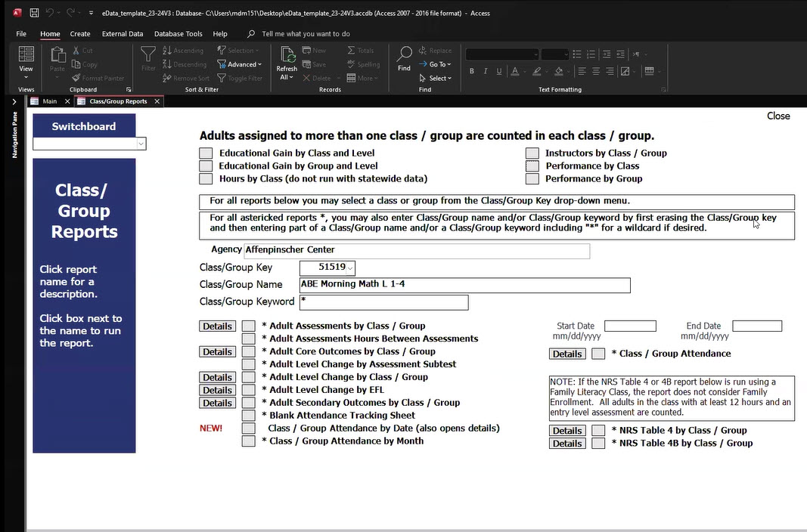The image size is (807, 532).
Task: Open Advanced filter options dropdown
Action: (x=240, y=64)
